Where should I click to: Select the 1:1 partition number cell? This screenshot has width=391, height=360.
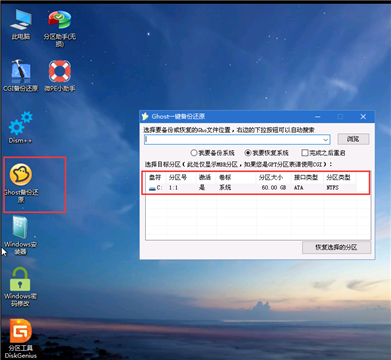click(x=173, y=188)
